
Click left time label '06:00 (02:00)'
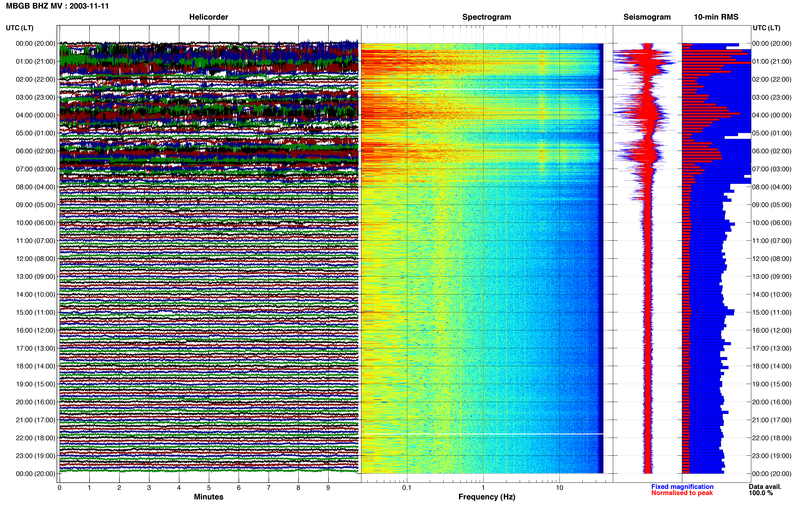(36, 151)
